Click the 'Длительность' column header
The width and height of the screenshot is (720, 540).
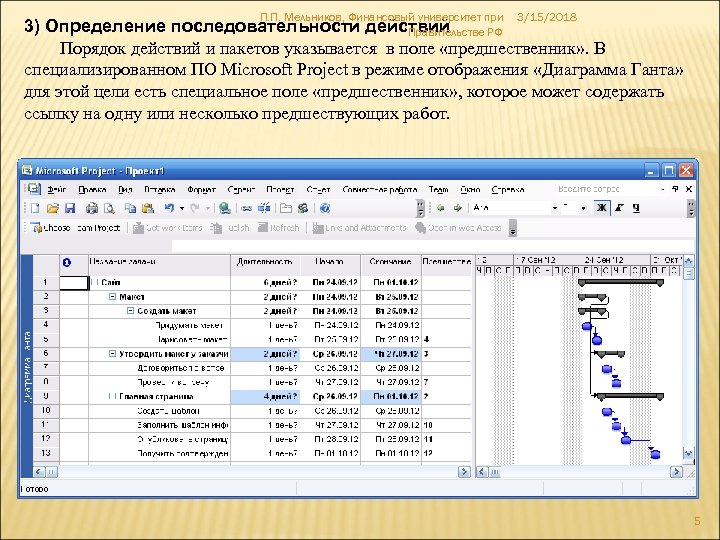(x=265, y=265)
